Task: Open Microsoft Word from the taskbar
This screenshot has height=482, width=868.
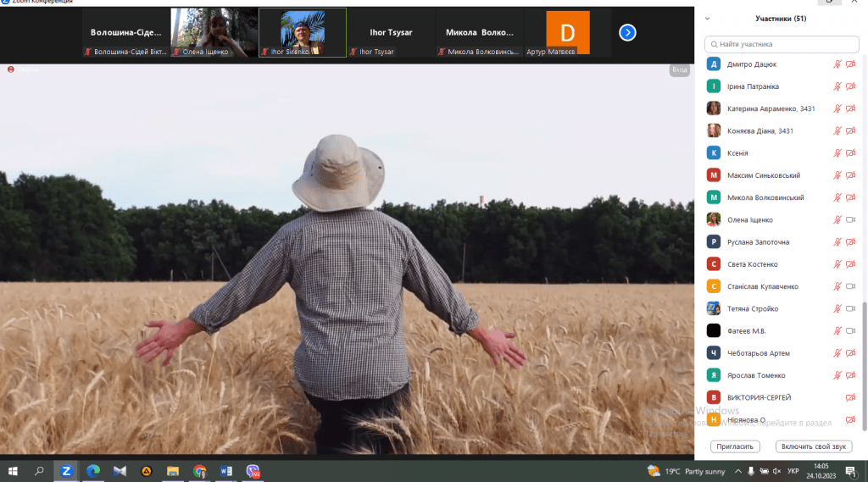Action: point(225,471)
